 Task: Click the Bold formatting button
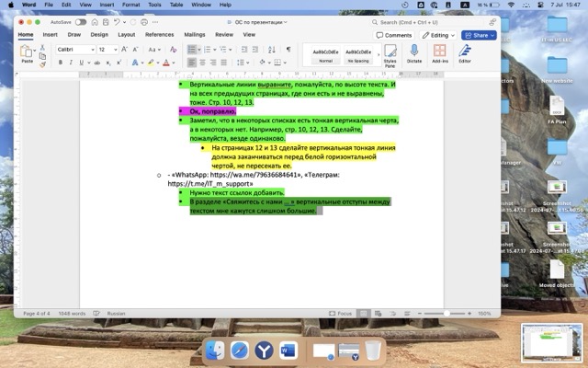coord(60,63)
